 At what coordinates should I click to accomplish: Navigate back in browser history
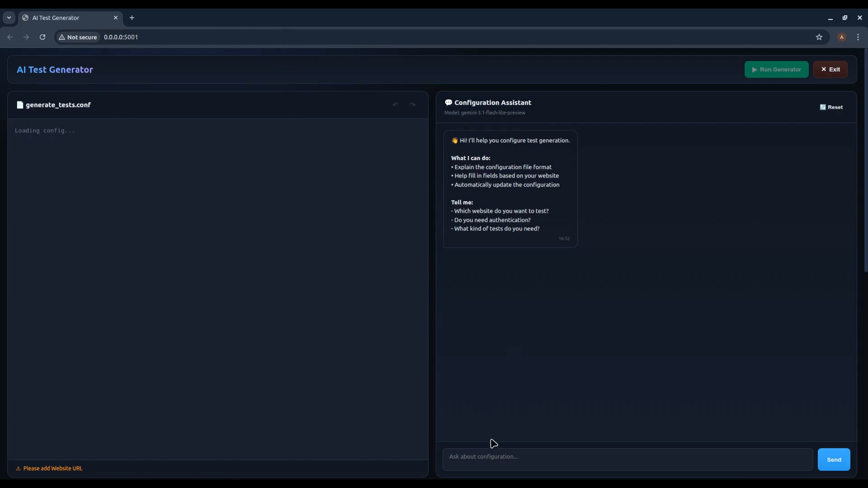point(10,37)
